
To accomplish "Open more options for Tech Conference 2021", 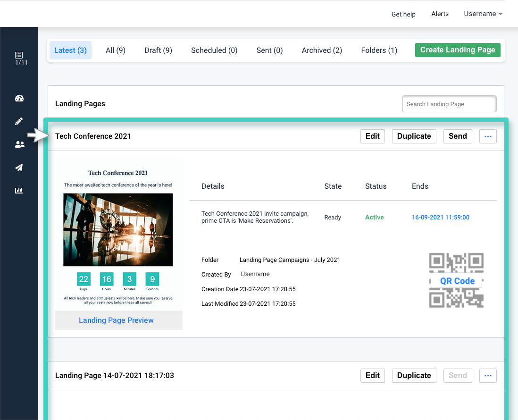I will 488,136.
